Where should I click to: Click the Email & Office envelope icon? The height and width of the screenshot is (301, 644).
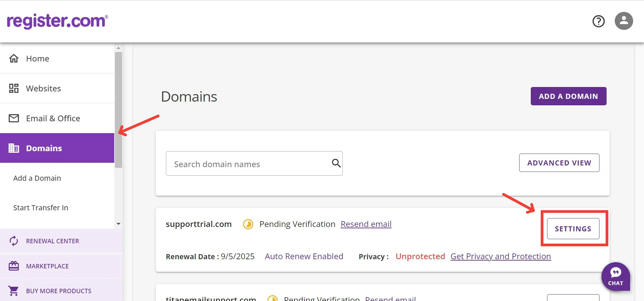pyautogui.click(x=14, y=118)
